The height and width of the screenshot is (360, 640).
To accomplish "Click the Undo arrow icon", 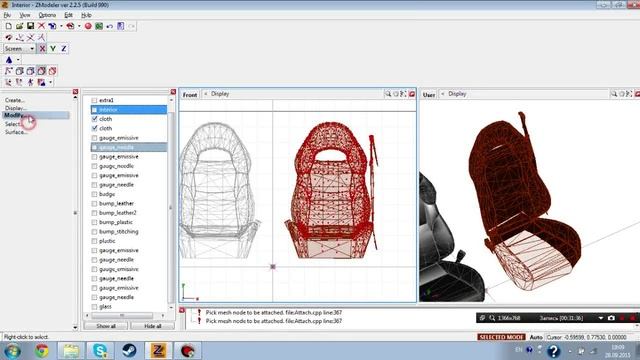I will pyautogui.click(x=110, y=26).
